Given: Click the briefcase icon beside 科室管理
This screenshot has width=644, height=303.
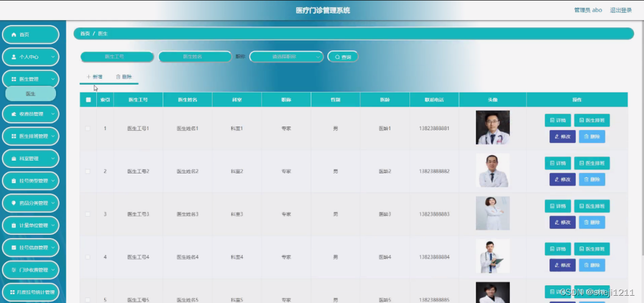Looking at the screenshot, I should pos(13,159).
